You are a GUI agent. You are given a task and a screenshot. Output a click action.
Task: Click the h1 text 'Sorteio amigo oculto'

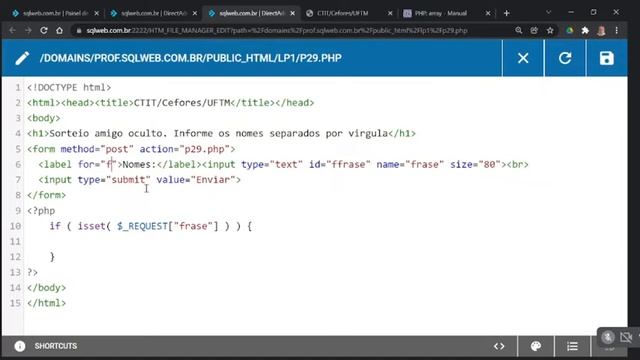106,133
